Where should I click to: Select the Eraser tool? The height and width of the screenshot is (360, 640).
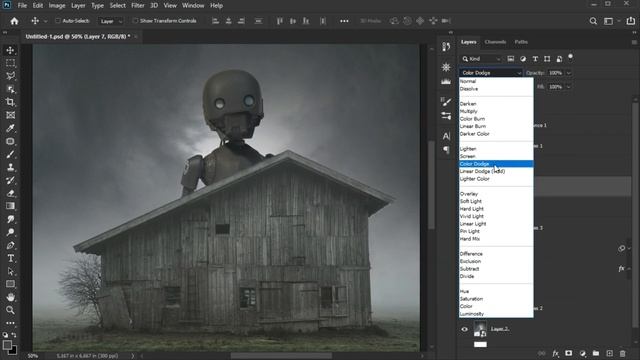pyautogui.click(x=10, y=193)
